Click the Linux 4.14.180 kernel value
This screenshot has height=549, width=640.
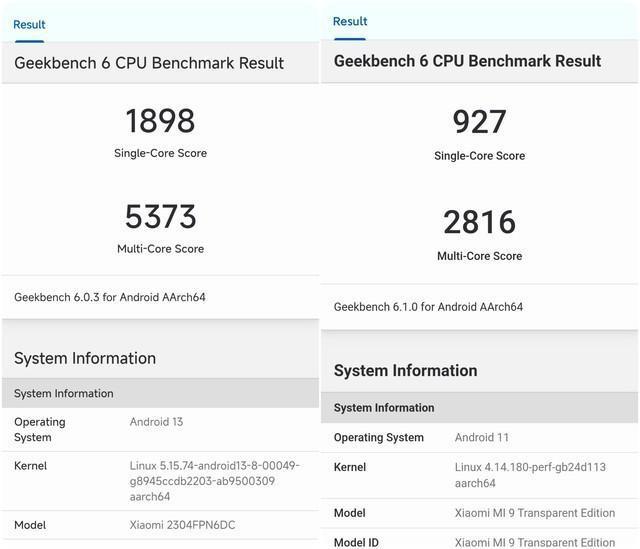(x=530, y=475)
